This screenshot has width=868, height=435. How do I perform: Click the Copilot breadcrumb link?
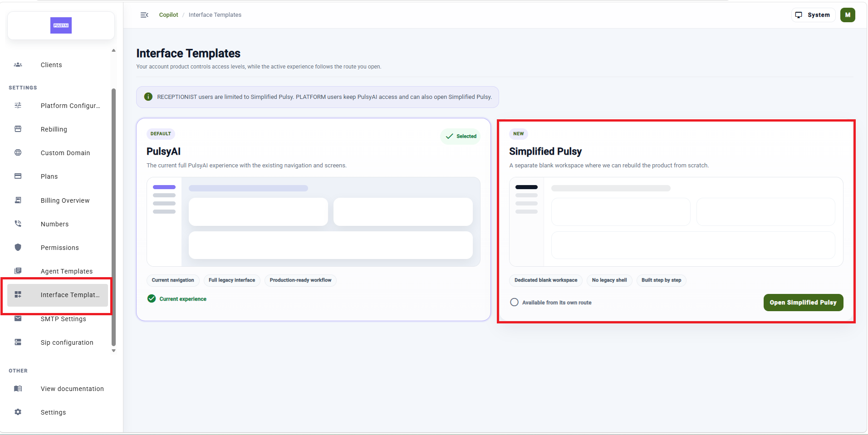pos(168,15)
